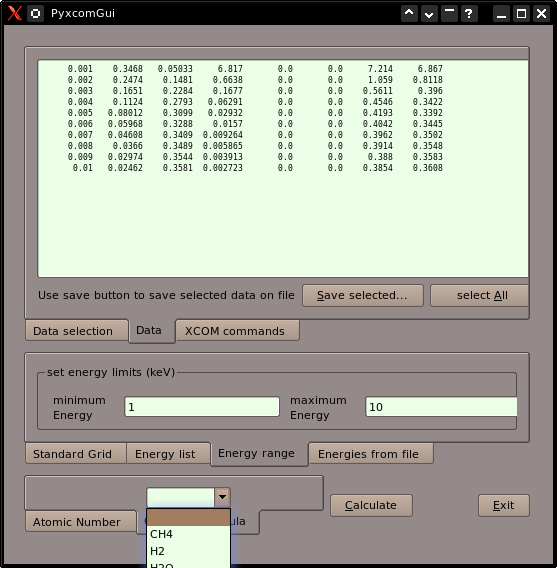This screenshot has height=568, width=557.
Task: Open the formula combo box arrow
Action: click(x=222, y=497)
